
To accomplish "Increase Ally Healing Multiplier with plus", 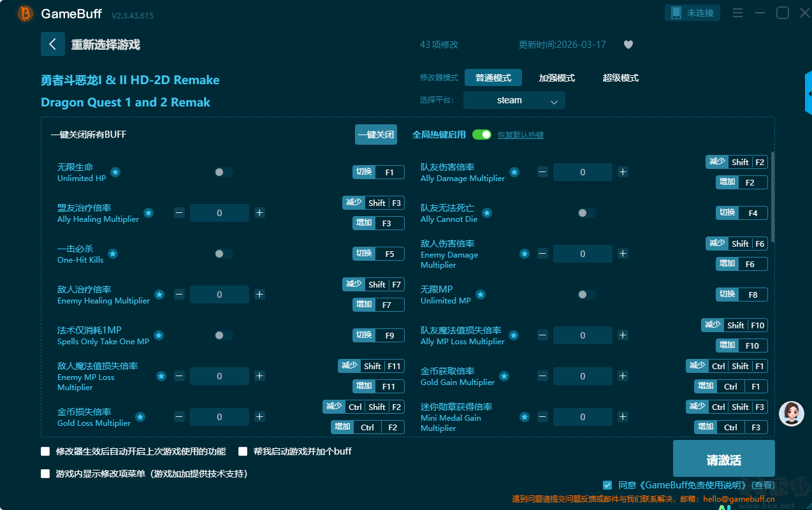I will pos(259,213).
